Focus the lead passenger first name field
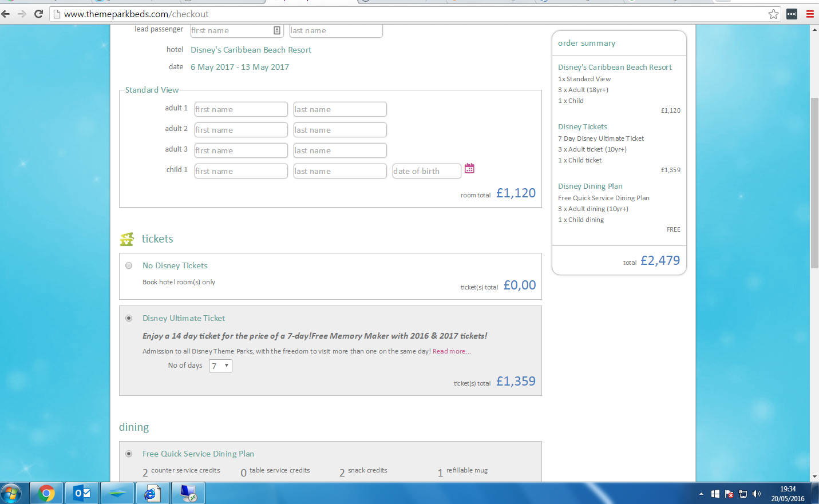The width and height of the screenshot is (819, 504). 237,30
